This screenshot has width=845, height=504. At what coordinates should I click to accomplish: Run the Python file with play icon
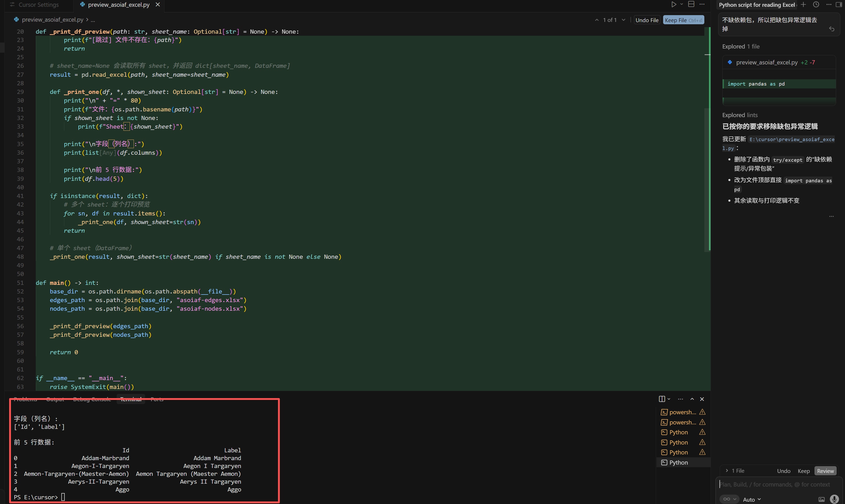pos(674,4)
